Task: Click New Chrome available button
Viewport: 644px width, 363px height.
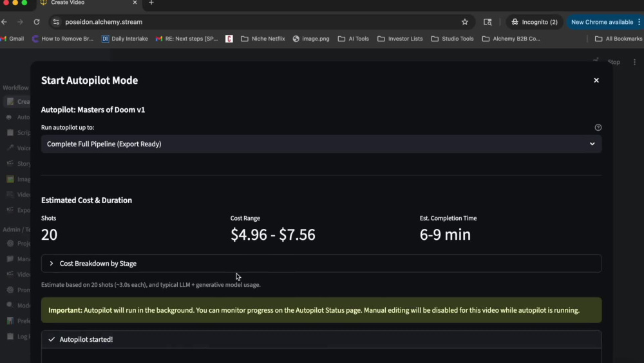Action: 602,22
